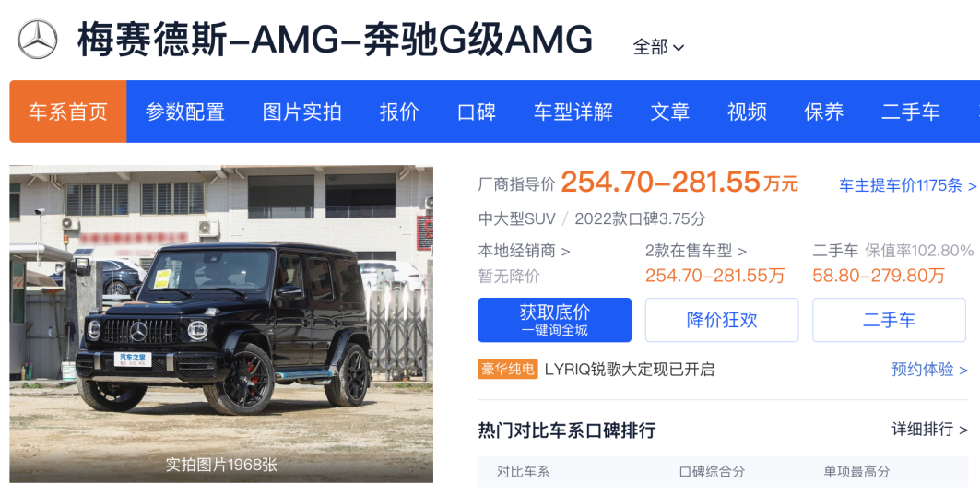Open the 车主提车价1175条 link
This screenshot has height=495, width=980.
pyautogui.click(x=907, y=185)
